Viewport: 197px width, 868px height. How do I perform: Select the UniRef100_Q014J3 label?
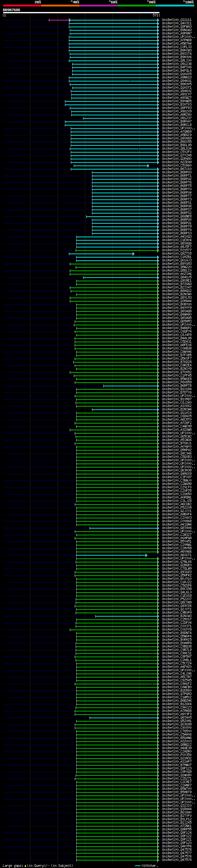176,260
